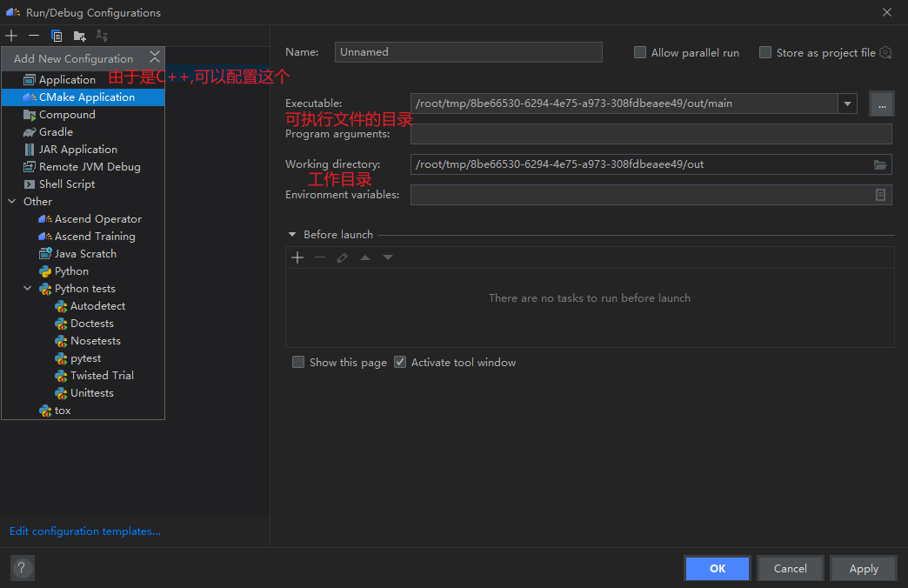Select Ascend Training configuration type
Image resolution: width=908 pixels, height=588 pixels.
click(x=83, y=236)
